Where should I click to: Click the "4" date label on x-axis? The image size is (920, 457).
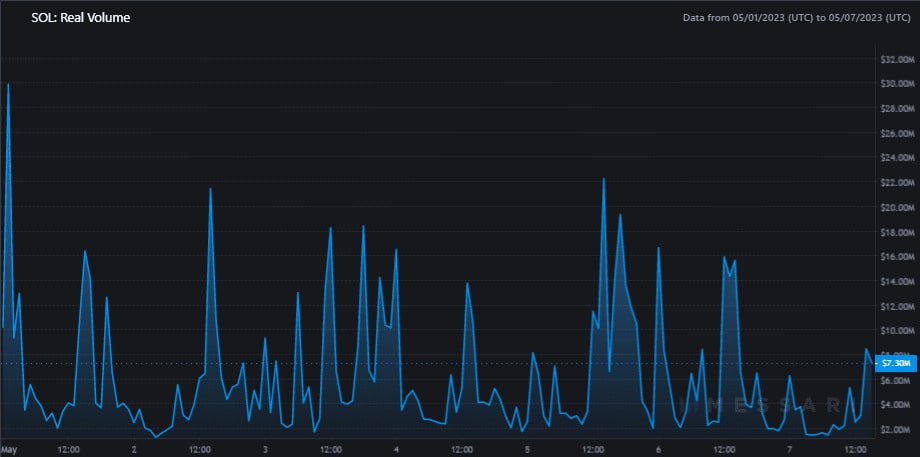[x=397, y=450]
